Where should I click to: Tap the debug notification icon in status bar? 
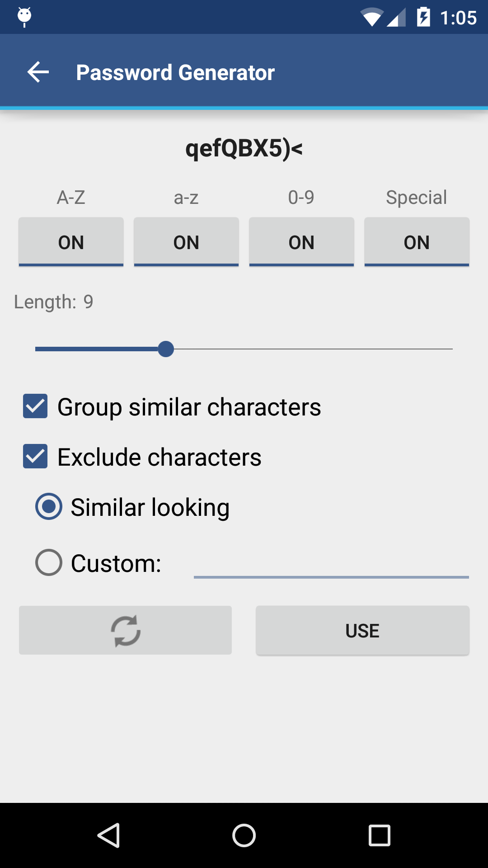(x=24, y=17)
